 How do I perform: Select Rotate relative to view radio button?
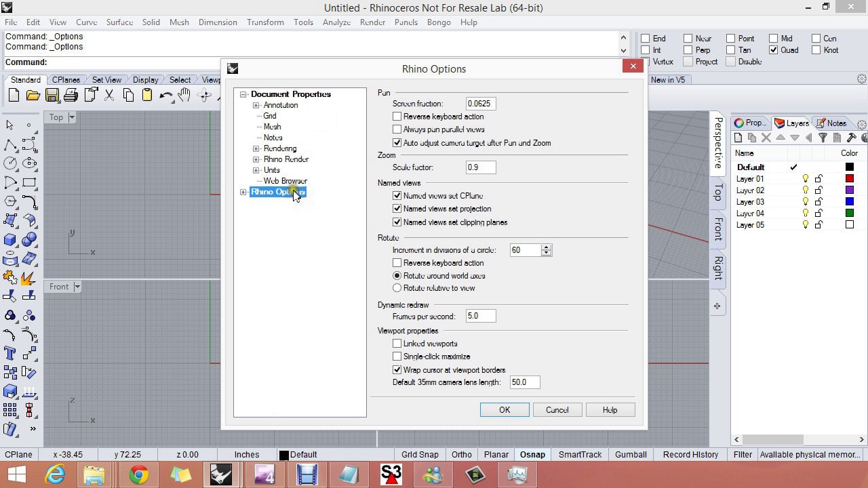pyautogui.click(x=397, y=288)
